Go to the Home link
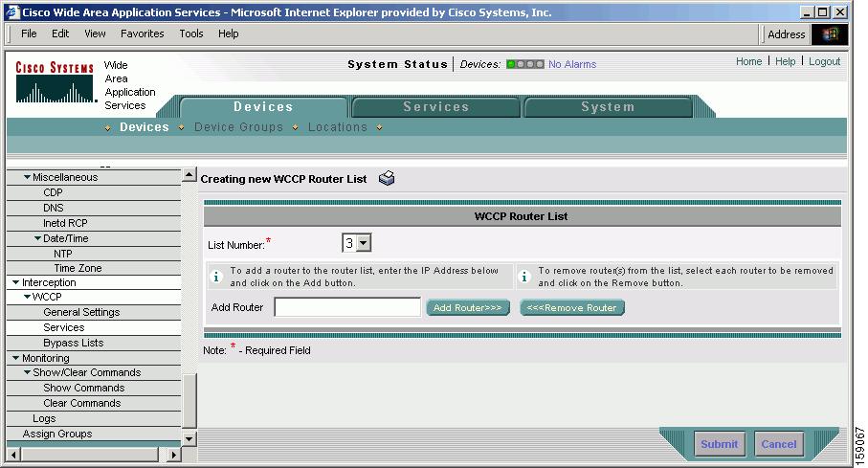This screenshot has height=468, width=868. coord(748,61)
